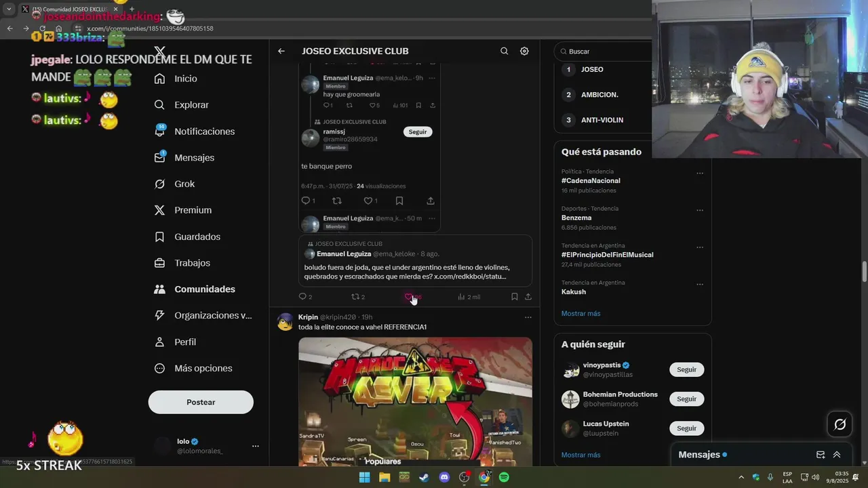Open Discord from the taskbar
Image resolution: width=868 pixels, height=488 pixels.
point(444,477)
